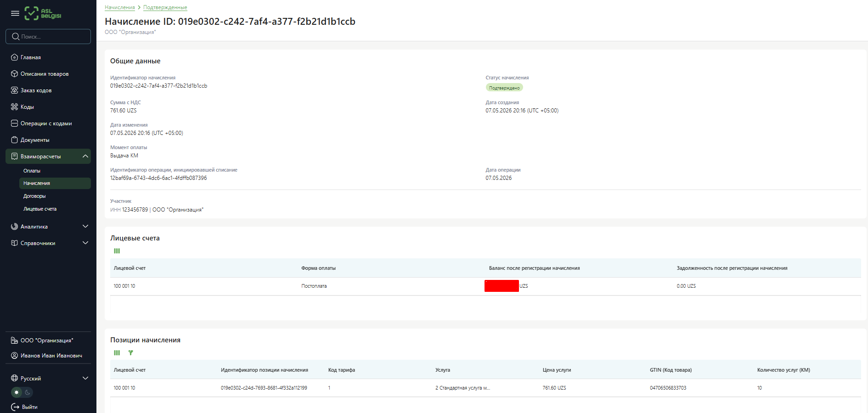Select the Начисления submenu item
868x413 pixels.
[55, 183]
